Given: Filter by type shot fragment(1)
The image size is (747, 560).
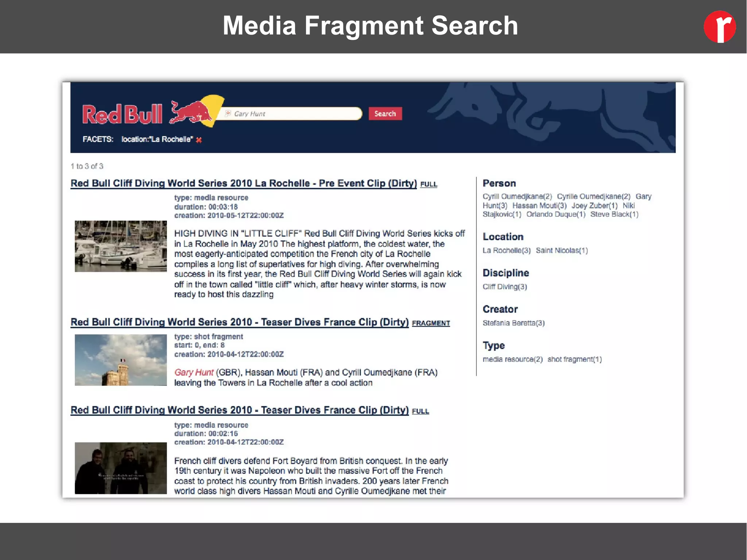Looking at the screenshot, I should [574, 359].
